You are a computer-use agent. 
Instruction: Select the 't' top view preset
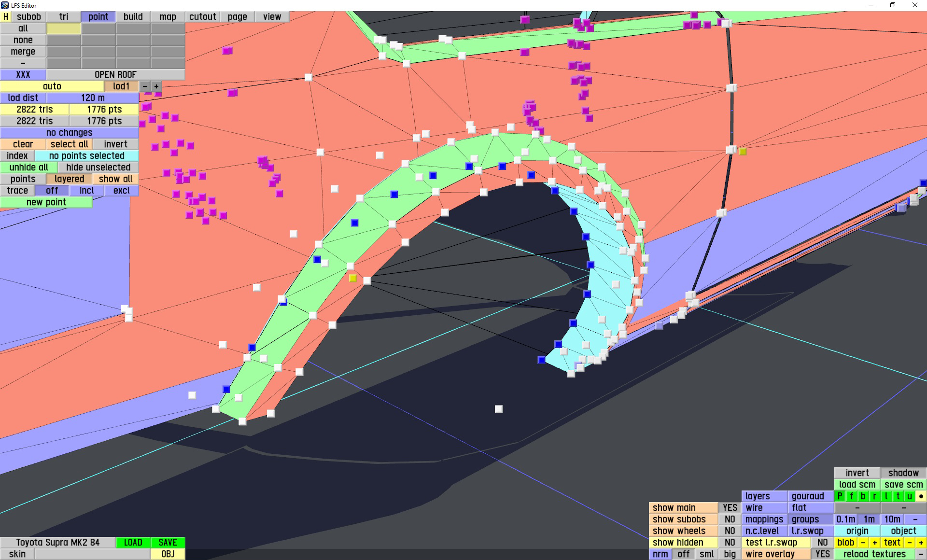tap(898, 496)
